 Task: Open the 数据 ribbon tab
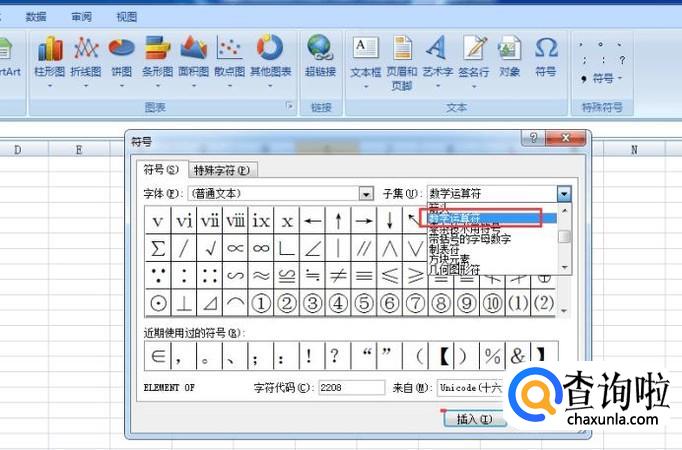[x=36, y=17]
